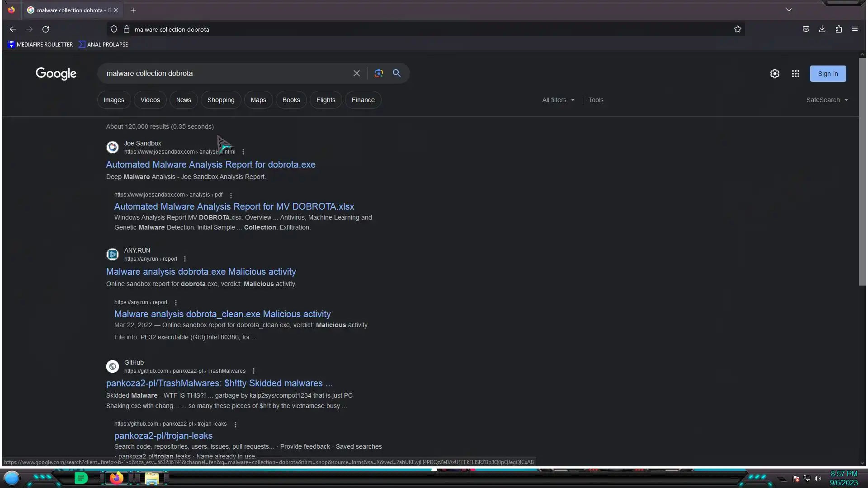
Task: Click the magnifying glass search icon
Action: pos(396,73)
